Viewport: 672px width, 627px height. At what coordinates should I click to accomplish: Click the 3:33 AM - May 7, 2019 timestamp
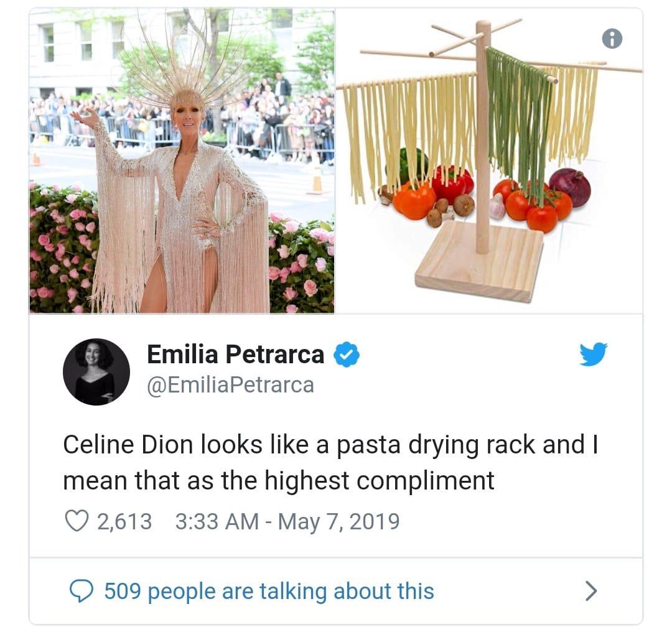pyautogui.click(x=287, y=522)
